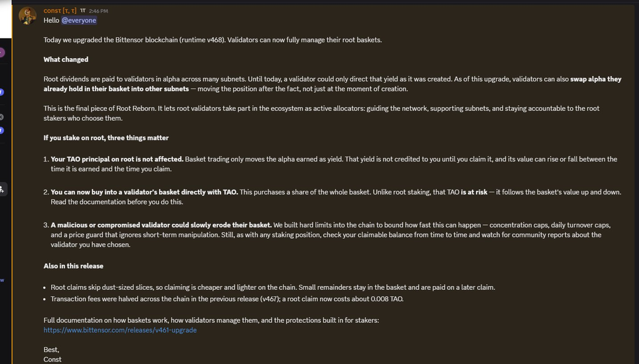Click the add member icon in left sidebar

pos(2,189)
